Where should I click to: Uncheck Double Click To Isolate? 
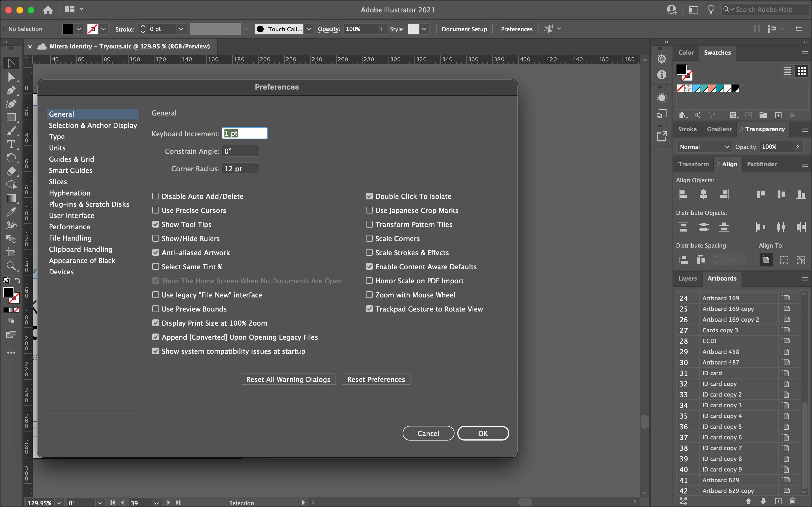click(x=369, y=196)
